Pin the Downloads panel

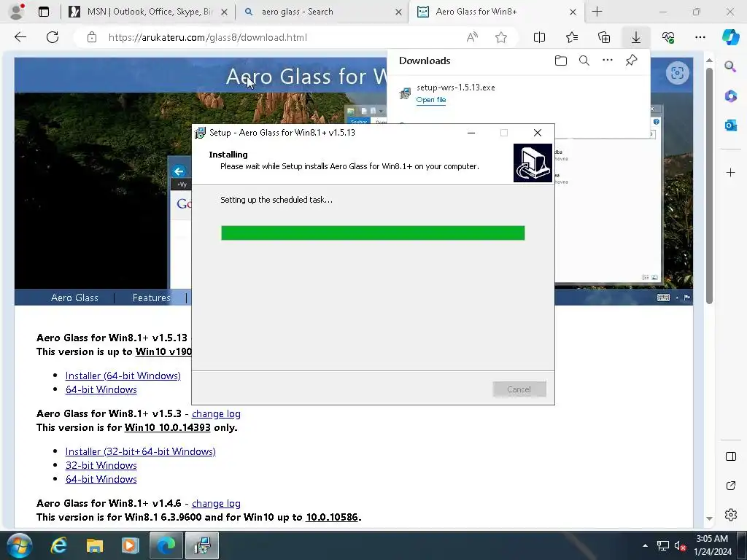click(x=631, y=60)
